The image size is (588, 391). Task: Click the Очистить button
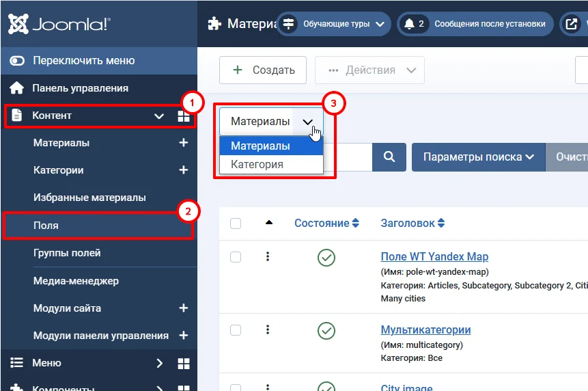coord(567,157)
